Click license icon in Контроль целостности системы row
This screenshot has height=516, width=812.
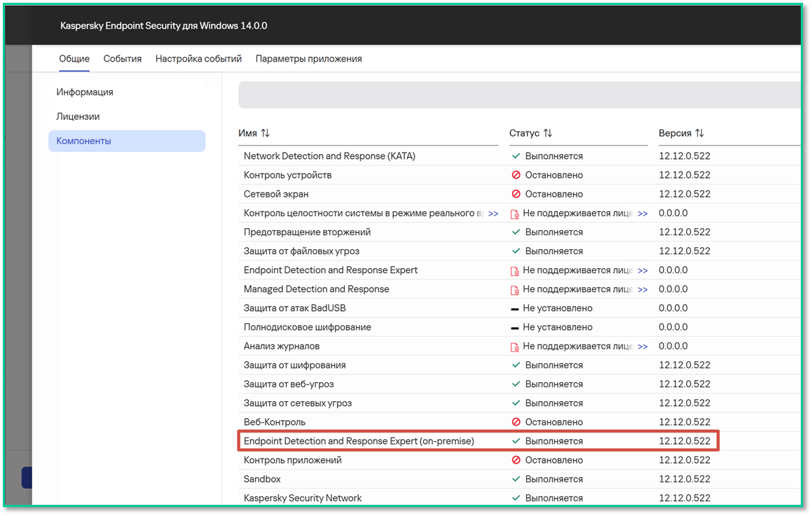click(x=515, y=214)
